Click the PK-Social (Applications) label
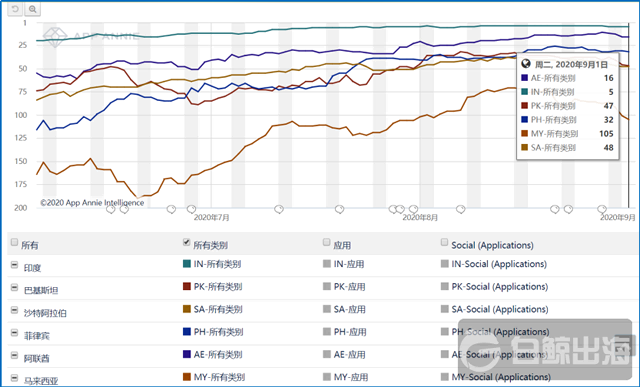 click(x=500, y=287)
